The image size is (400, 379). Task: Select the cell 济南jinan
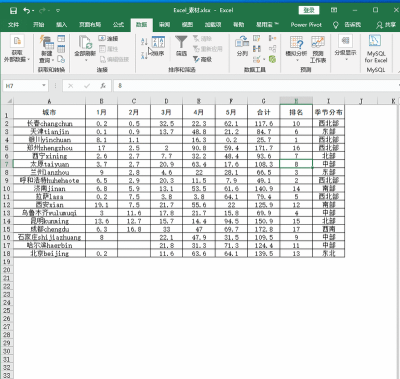pyautogui.click(x=49, y=189)
